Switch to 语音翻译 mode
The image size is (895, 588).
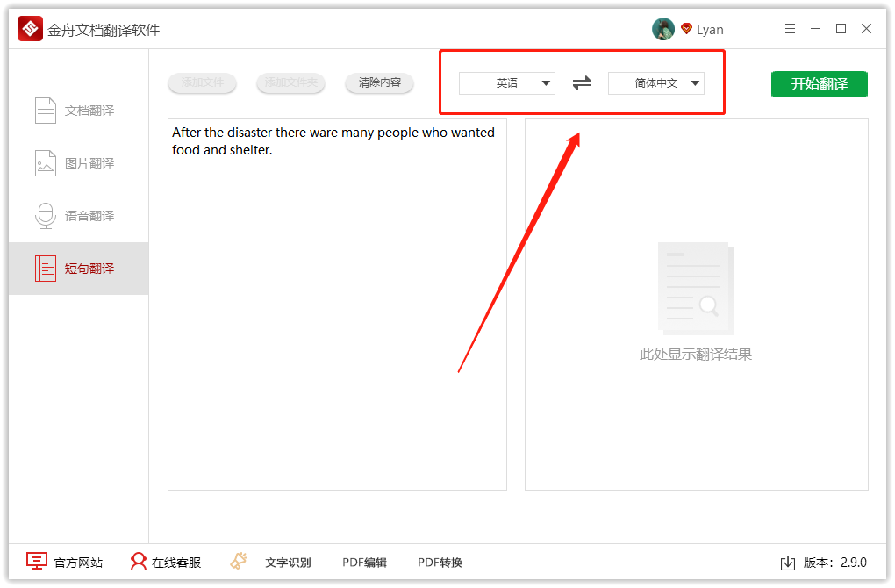(x=79, y=216)
